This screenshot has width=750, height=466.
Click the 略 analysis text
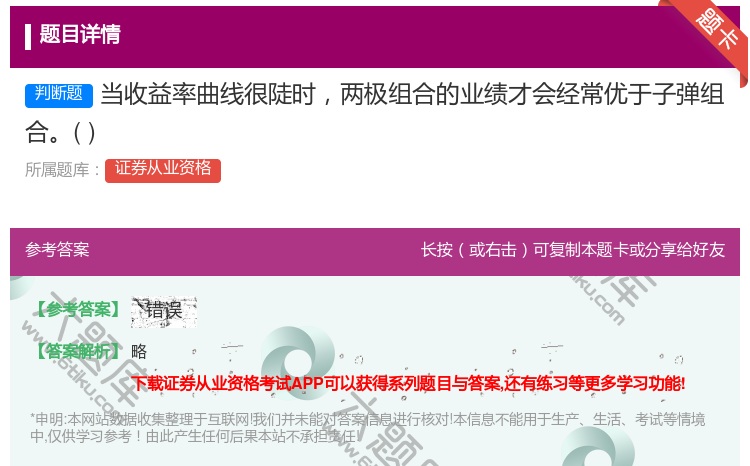pos(139,352)
